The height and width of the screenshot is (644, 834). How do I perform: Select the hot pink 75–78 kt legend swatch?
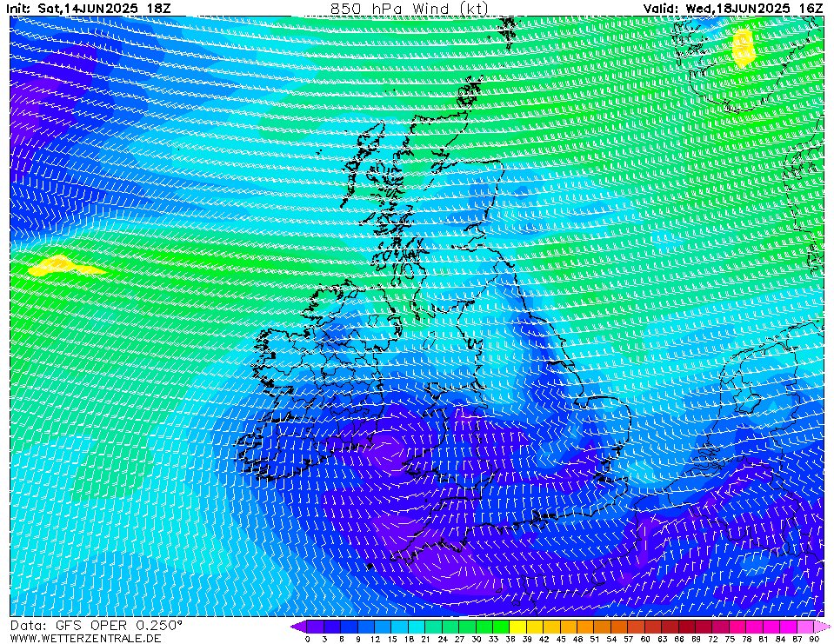737,627
